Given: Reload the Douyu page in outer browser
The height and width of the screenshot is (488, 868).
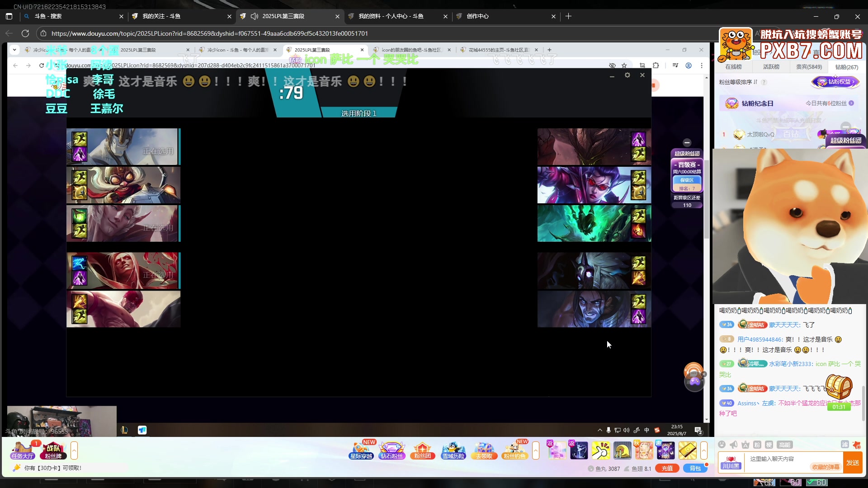Looking at the screenshot, I should (x=25, y=33).
